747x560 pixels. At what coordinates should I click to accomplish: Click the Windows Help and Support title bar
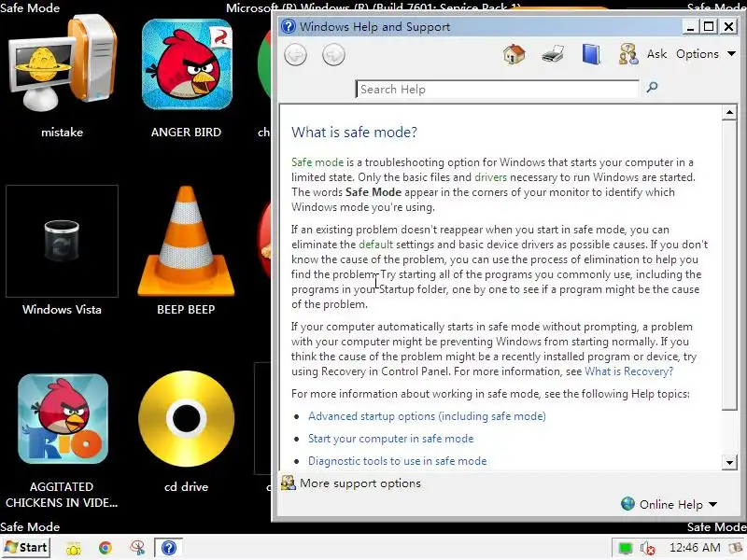pyautogui.click(x=481, y=27)
